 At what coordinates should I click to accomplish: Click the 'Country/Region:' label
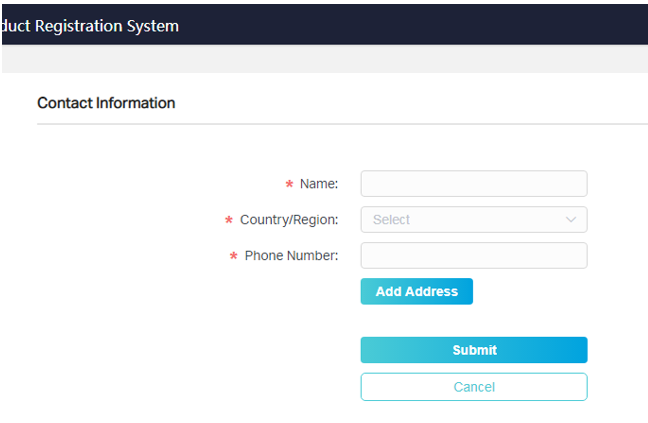click(289, 220)
